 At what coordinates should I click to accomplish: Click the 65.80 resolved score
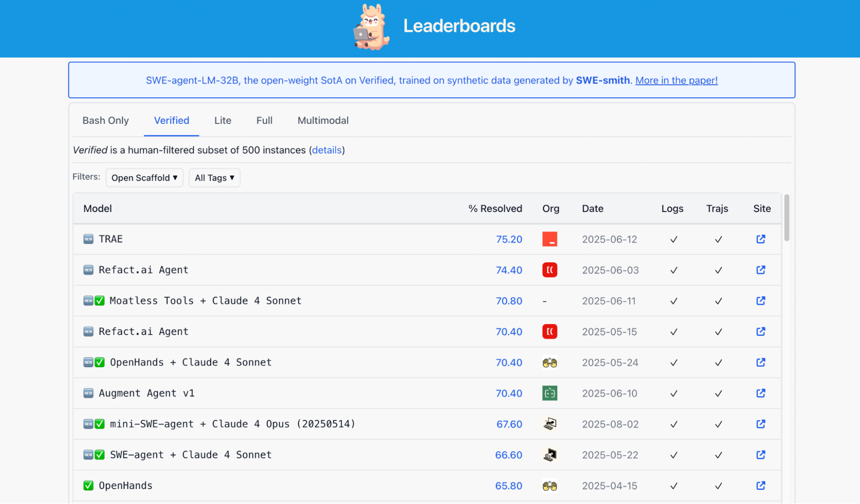(x=509, y=486)
